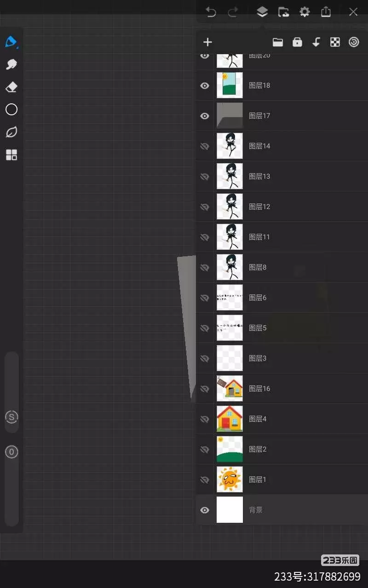This screenshot has height=588, width=368.
Task: Add a new layer with plus button
Action: (207, 42)
